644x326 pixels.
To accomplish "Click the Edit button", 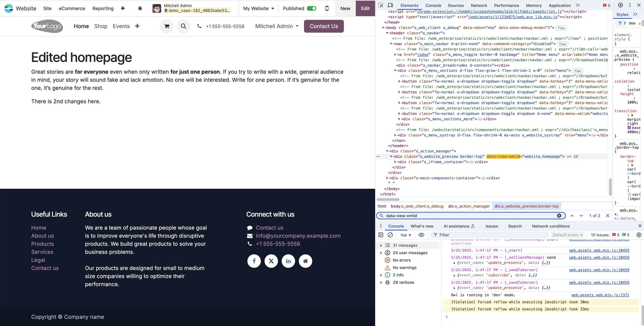I will point(365,8).
